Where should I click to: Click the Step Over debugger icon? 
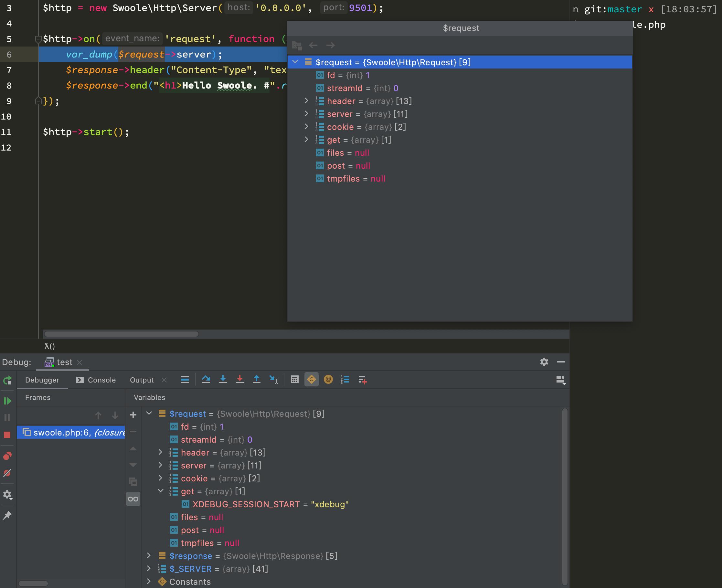pyautogui.click(x=206, y=380)
